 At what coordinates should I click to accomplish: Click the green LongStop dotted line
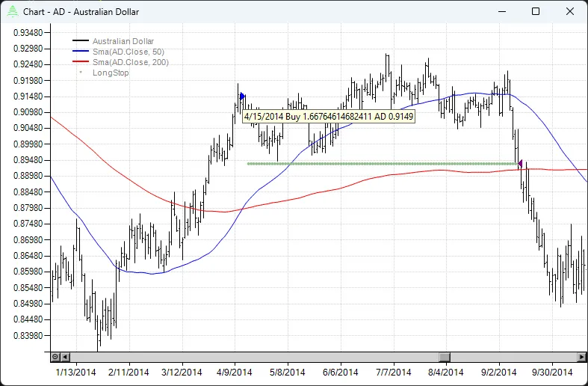coord(383,164)
